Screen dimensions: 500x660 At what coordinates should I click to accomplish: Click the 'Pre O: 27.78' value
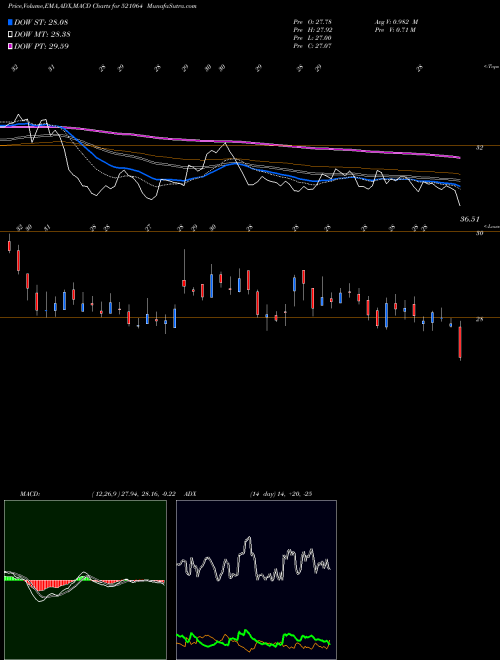pos(312,22)
